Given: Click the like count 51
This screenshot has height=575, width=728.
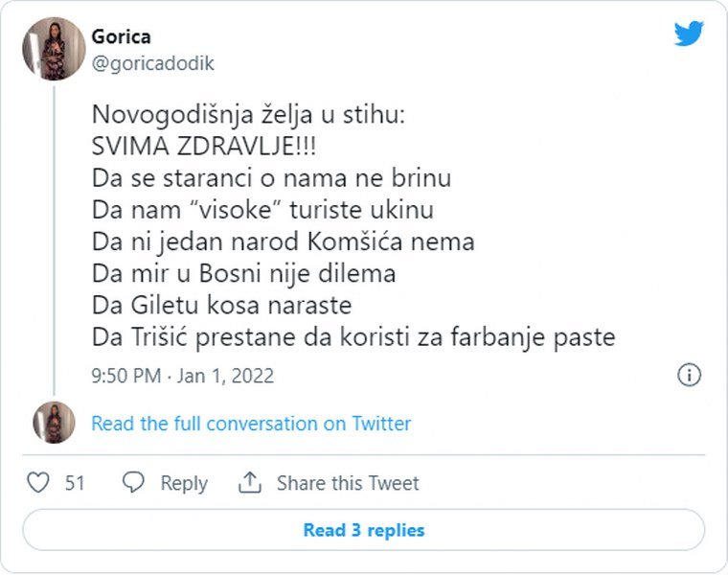Looking at the screenshot, I should click(x=75, y=483).
